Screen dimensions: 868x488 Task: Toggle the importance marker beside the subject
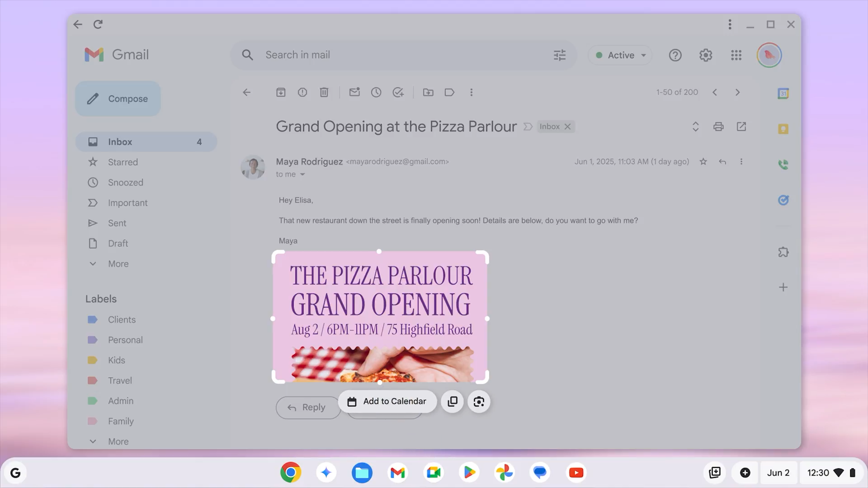[x=528, y=127]
